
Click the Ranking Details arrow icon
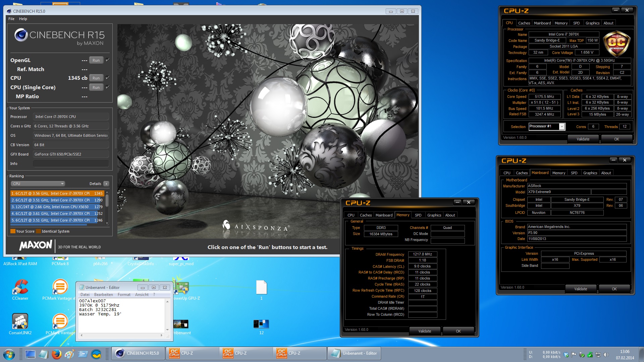pos(106,184)
